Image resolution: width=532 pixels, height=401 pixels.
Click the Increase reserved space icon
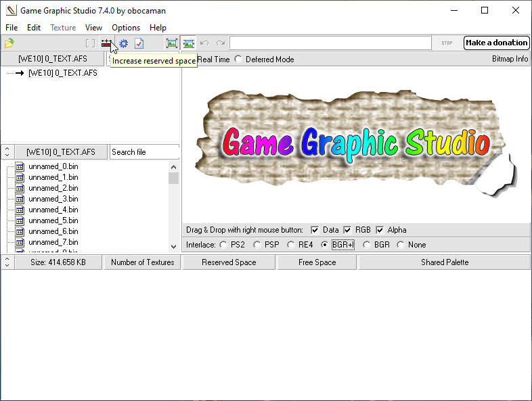(x=106, y=43)
